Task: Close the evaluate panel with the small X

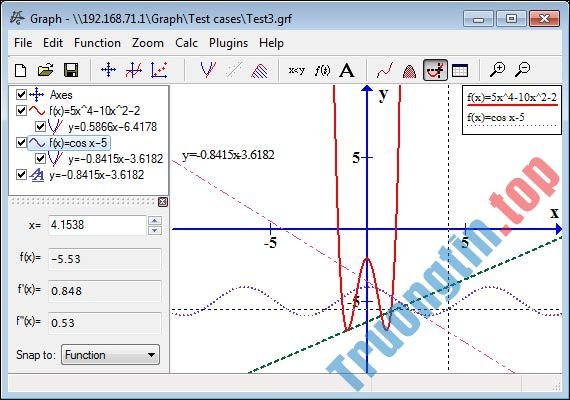Action: point(163,202)
